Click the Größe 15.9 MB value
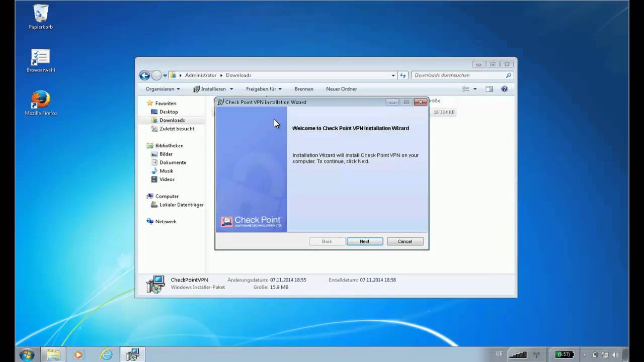Image resolution: width=644 pixels, height=362 pixels. coord(279,288)
